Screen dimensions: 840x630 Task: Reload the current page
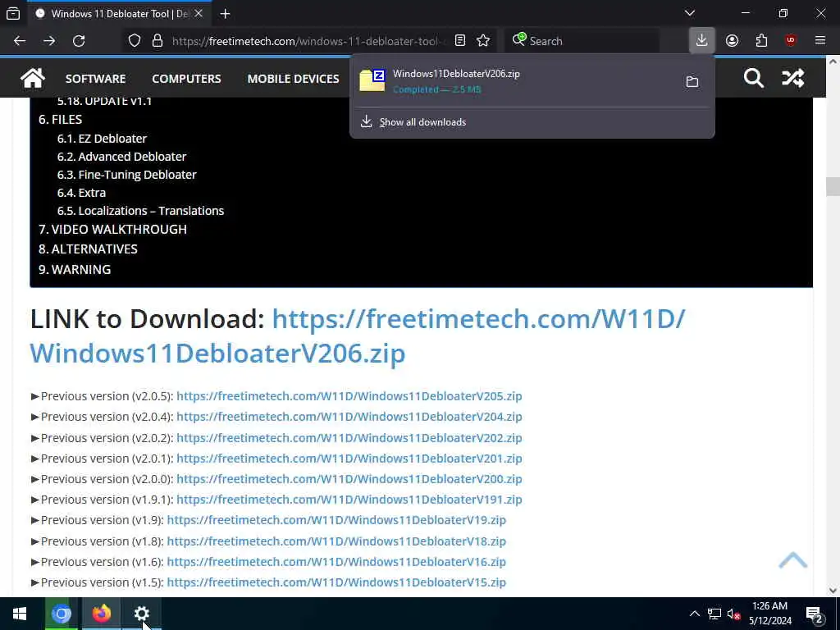tap(79, 41)
